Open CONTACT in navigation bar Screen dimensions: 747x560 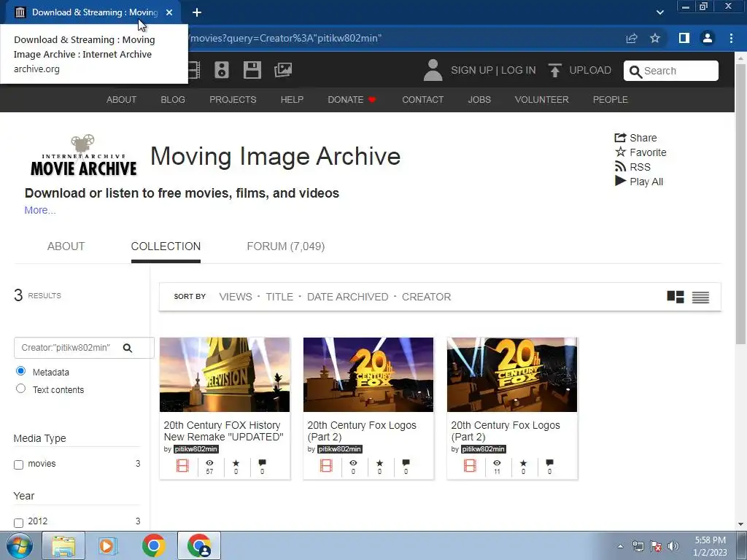(x=422, y=99)
